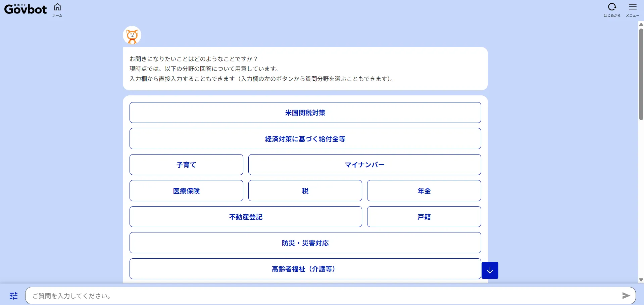
Task: Choose the 税 category button
Action: (x=305, y=191)
